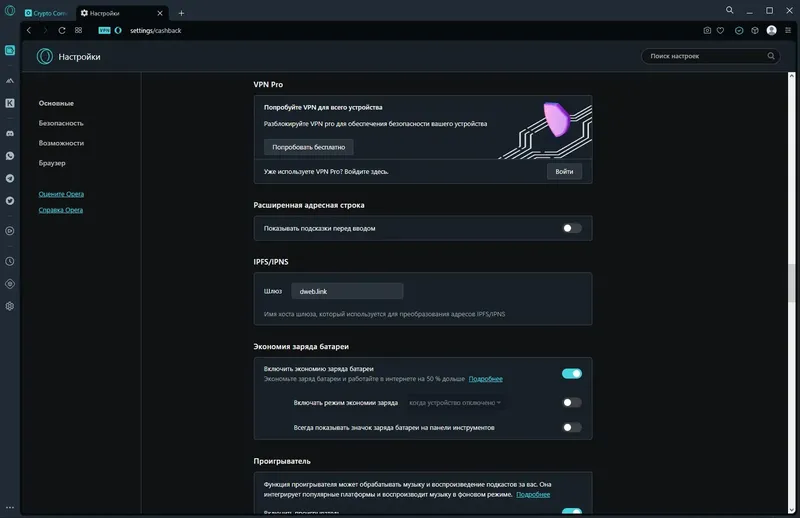The width and height of the screenshot is (800, 518).
Task: Click the "Проигрыватель" section heading
Action: click(x=282, y=461)
